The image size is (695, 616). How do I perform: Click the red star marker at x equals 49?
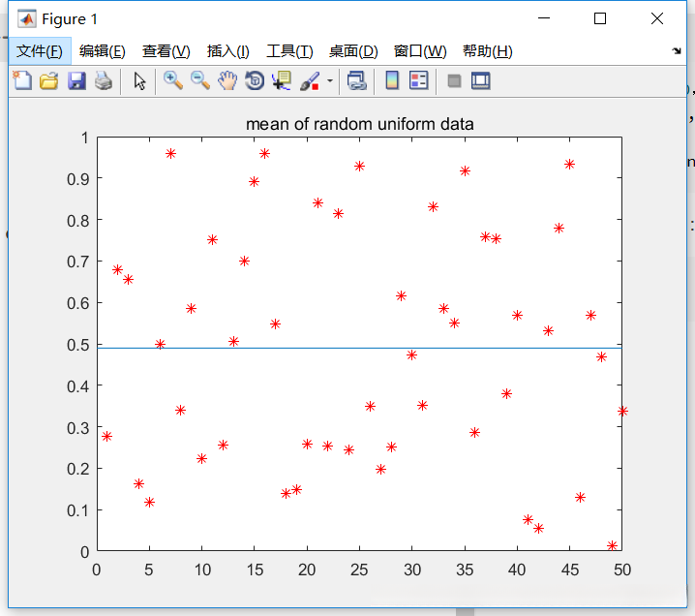click(612, 545)
